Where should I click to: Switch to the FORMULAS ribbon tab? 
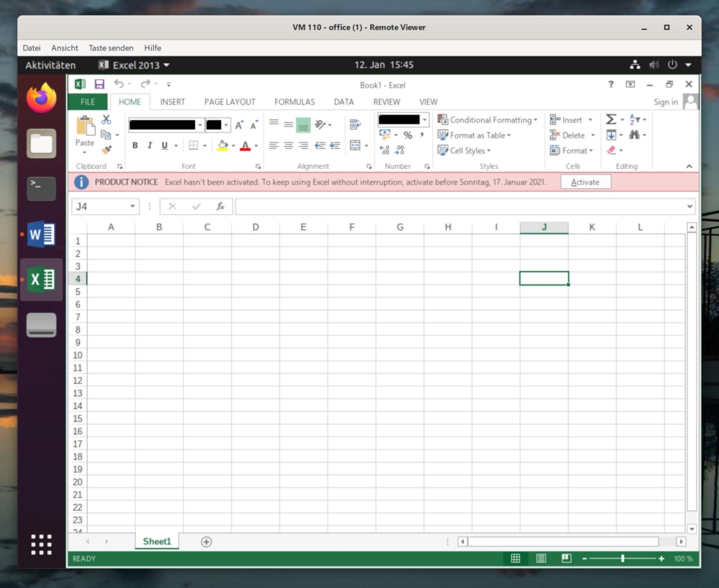pyautogui.click(x=294, y=102)
